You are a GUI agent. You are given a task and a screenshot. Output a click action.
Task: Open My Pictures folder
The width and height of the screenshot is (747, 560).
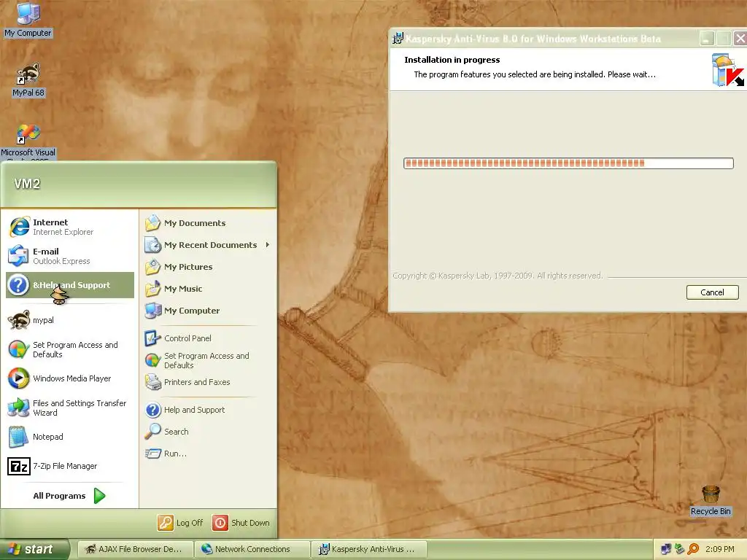(208, 267)
